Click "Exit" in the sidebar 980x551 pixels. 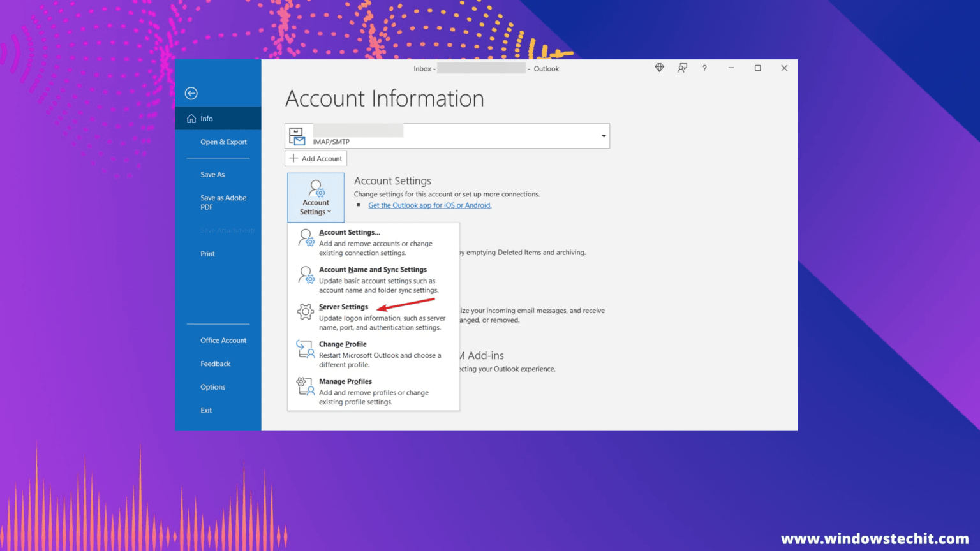(x=205, y=410)
